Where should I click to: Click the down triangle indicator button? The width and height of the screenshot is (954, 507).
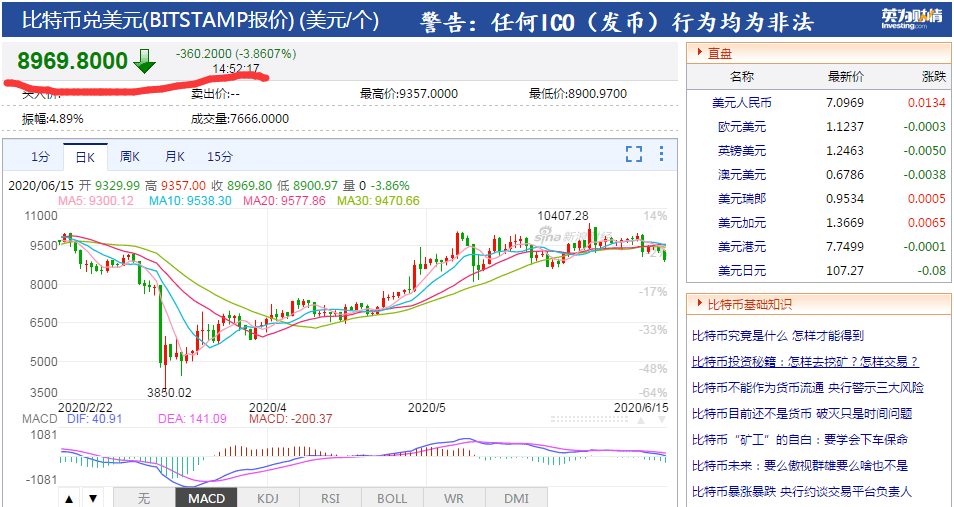(92, 498)
